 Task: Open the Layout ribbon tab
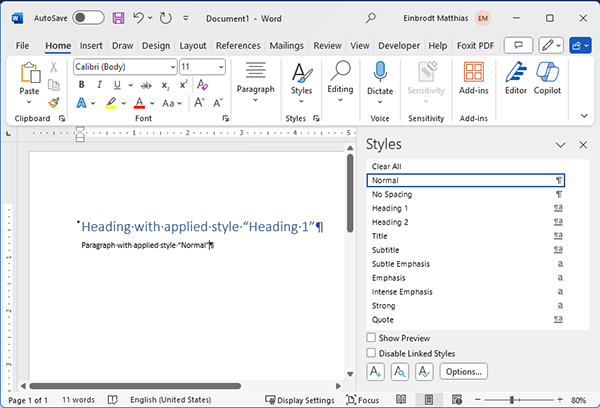193,46
